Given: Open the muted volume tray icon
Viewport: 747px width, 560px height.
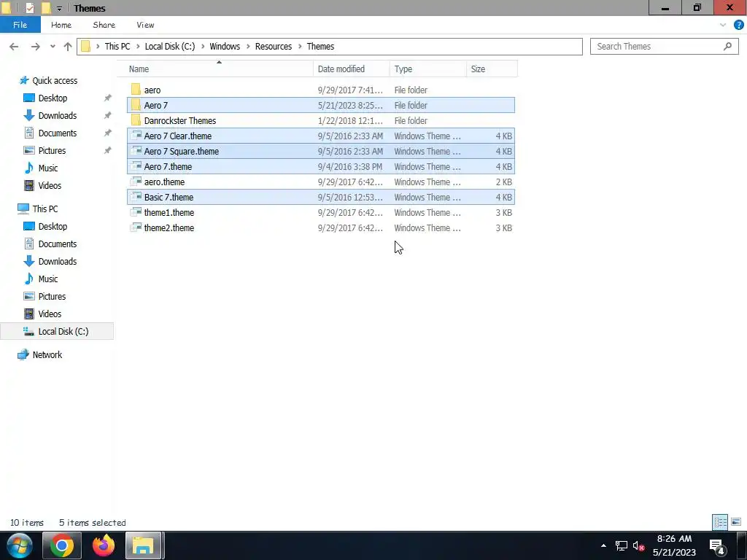Looking at the screenshot, I should click(638, 545).
